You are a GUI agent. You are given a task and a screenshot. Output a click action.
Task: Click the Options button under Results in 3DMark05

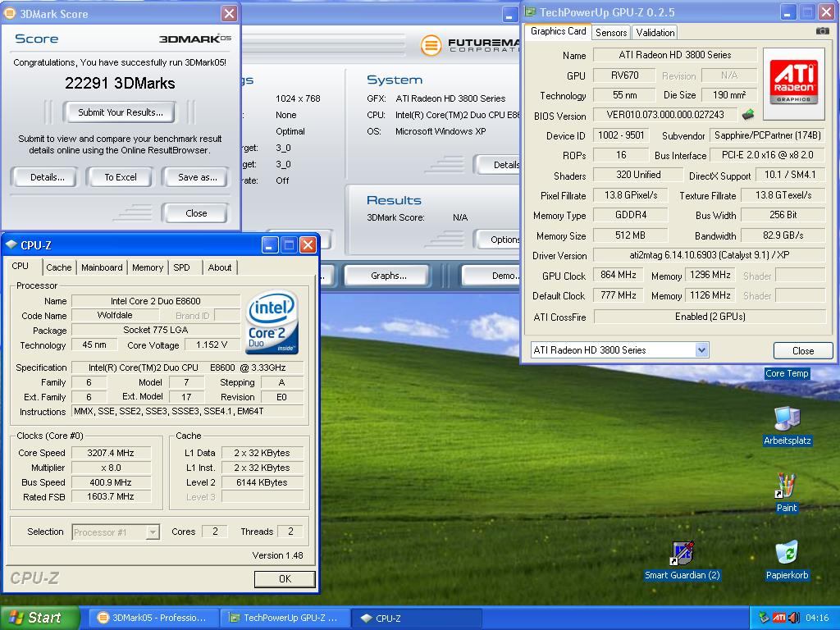click(498, 240)
